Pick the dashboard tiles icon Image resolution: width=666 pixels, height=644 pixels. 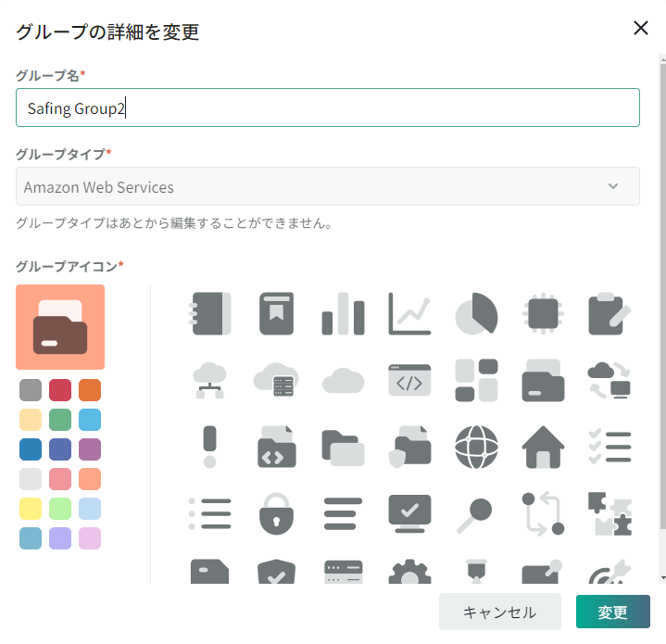click(x=476, y=380)
